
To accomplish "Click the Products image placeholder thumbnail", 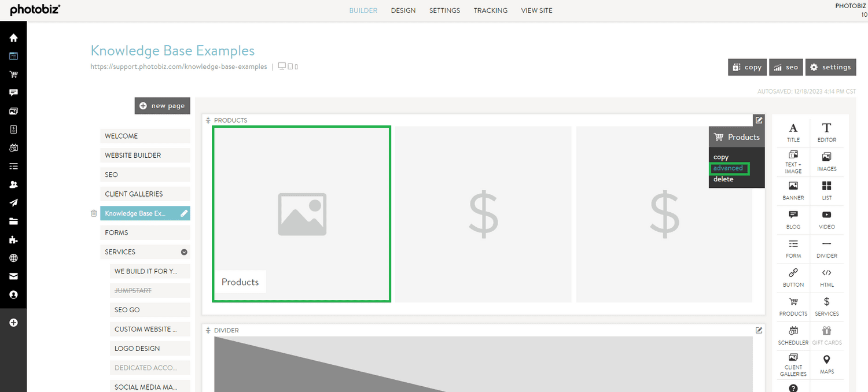I will tap(301, 214).
